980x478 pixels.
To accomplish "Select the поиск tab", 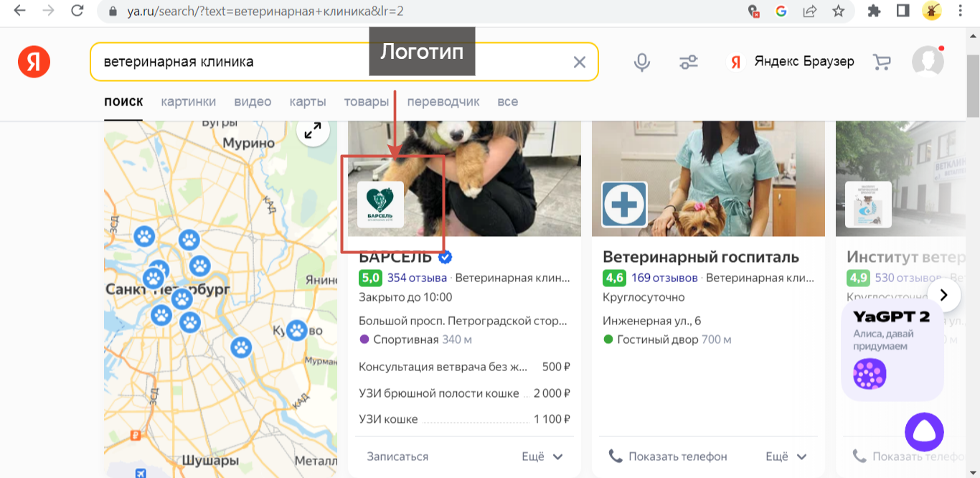I will click(x=123, y=101).
